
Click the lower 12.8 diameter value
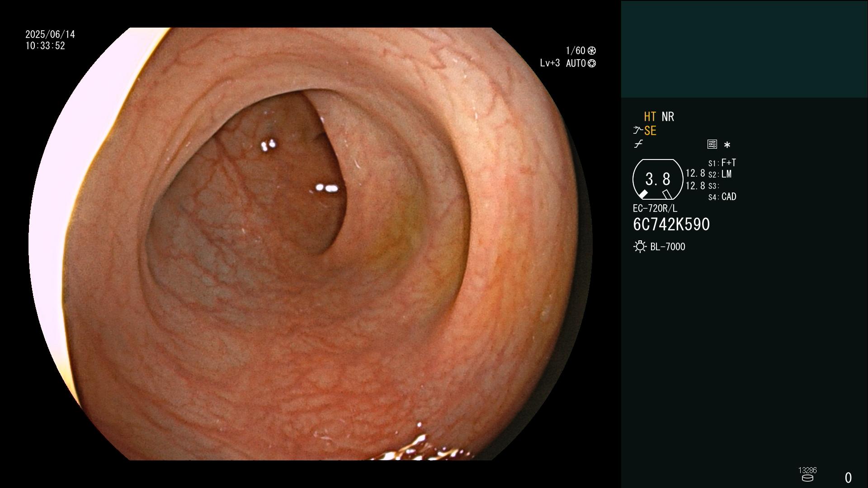(695, 186)
